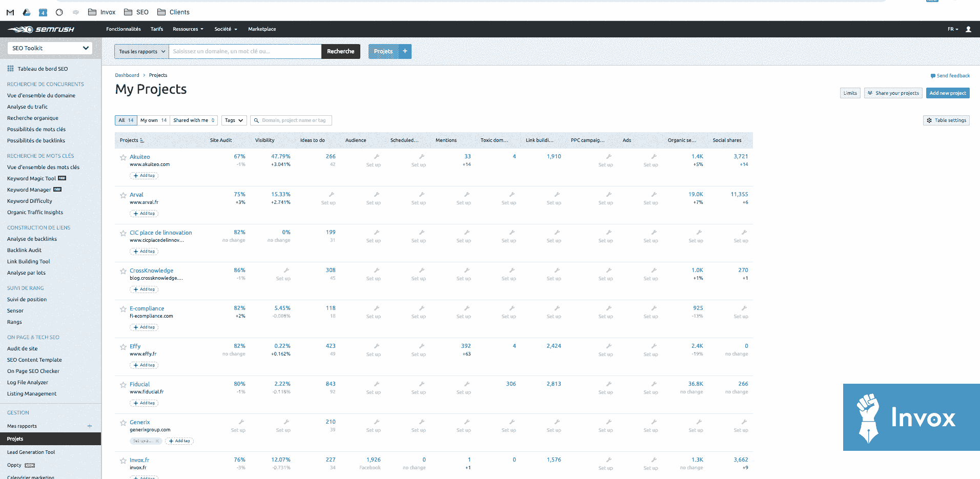
Task: Set up Visibility for CrossKnowledge
Action: pyautogui.click(x=283, y=275)
